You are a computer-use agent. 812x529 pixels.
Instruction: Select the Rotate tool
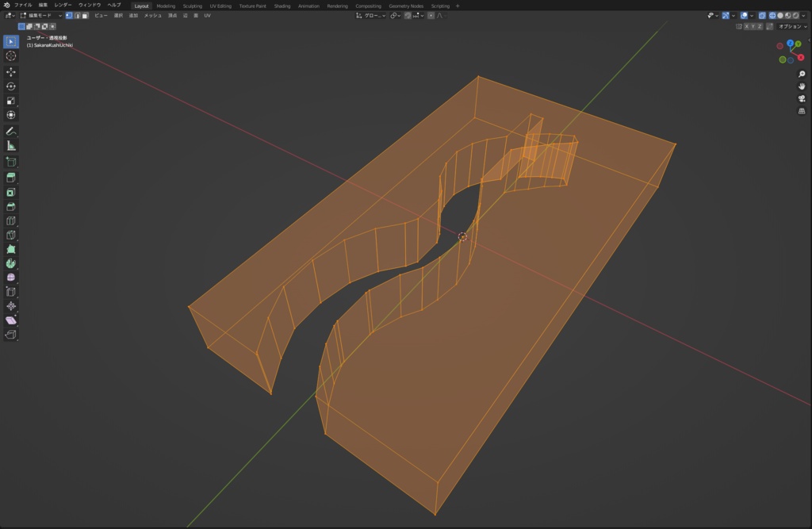tap(11, 86)
